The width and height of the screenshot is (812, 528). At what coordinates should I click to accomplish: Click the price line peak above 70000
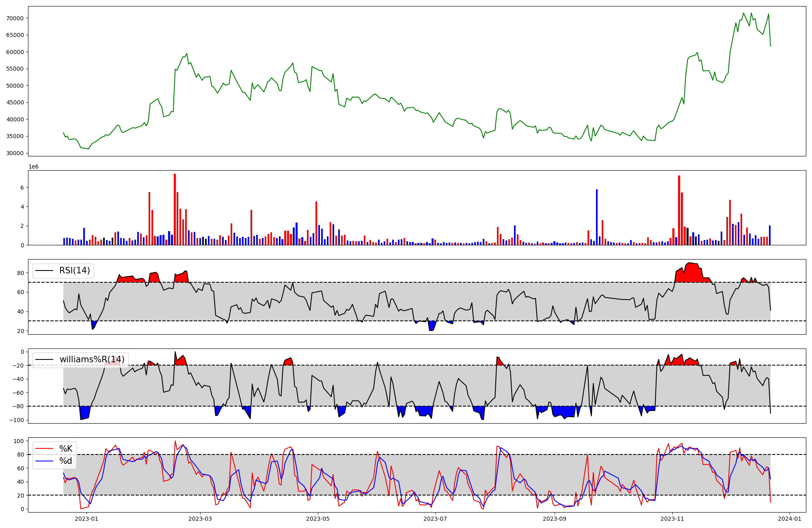pos(743,13)
